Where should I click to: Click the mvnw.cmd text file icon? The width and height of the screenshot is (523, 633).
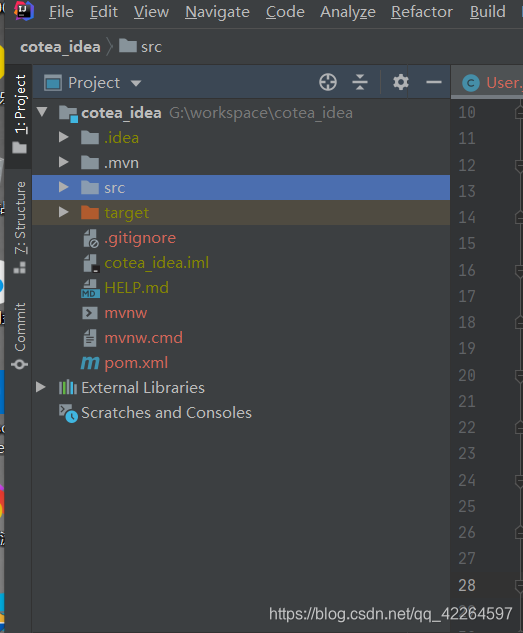click(x=90, y=338)
